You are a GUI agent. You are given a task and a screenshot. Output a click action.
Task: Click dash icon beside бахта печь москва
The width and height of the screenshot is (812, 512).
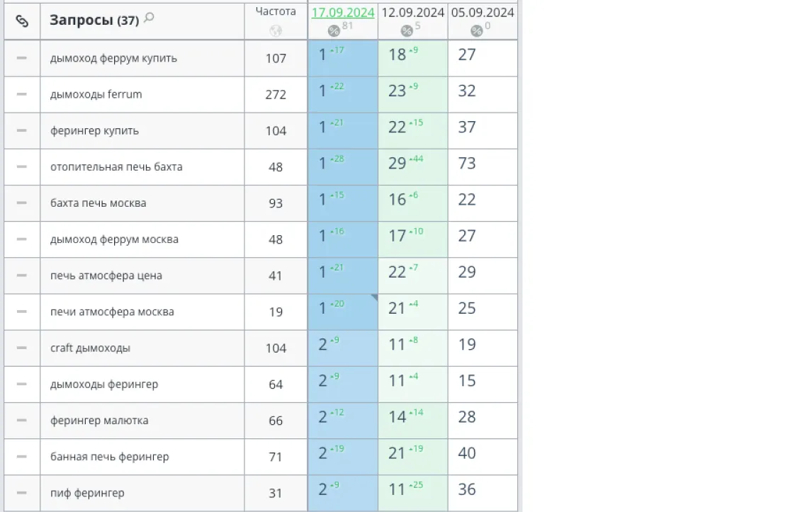(21, 203)
